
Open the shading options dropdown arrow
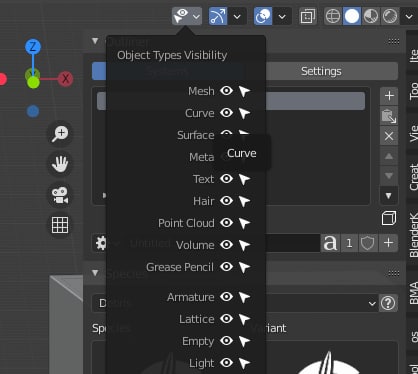(x=409, y=16)
